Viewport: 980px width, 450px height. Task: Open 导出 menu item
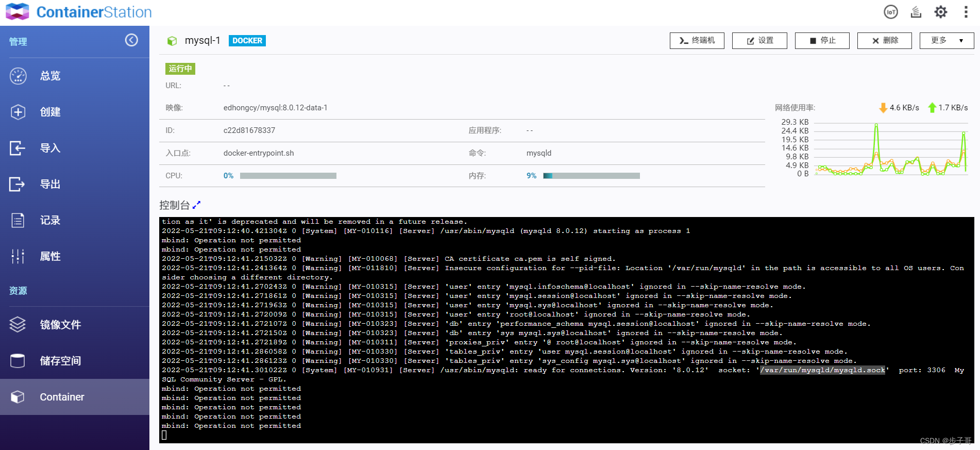click(75, 184)
